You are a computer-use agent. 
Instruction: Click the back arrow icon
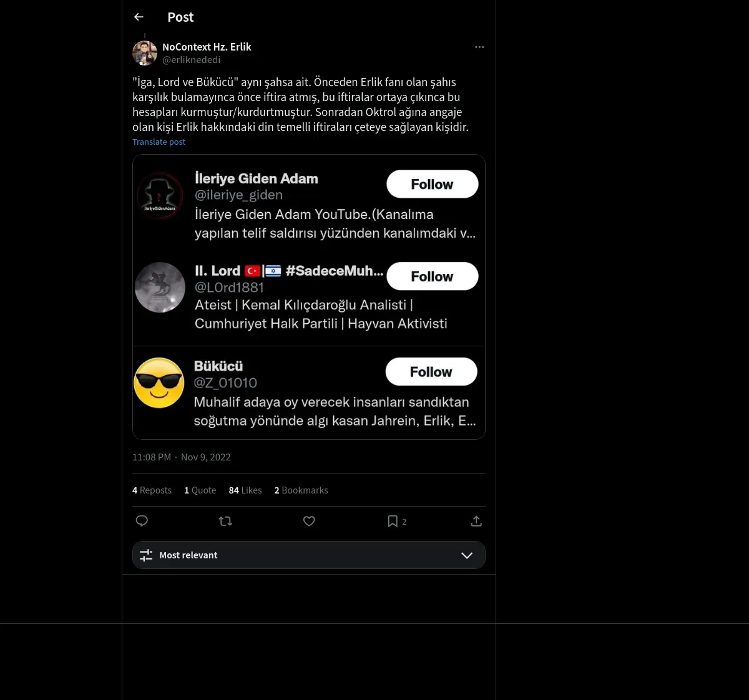[139, 17]
